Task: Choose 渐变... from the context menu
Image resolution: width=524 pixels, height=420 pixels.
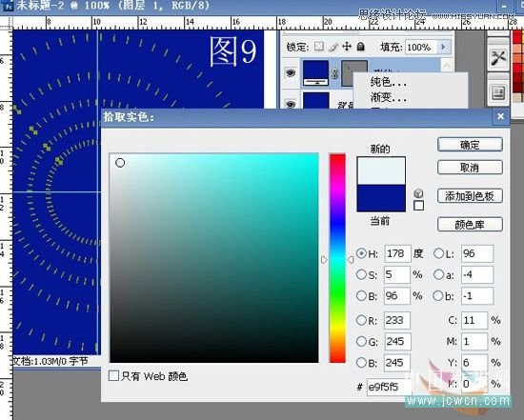Action: 389,97
